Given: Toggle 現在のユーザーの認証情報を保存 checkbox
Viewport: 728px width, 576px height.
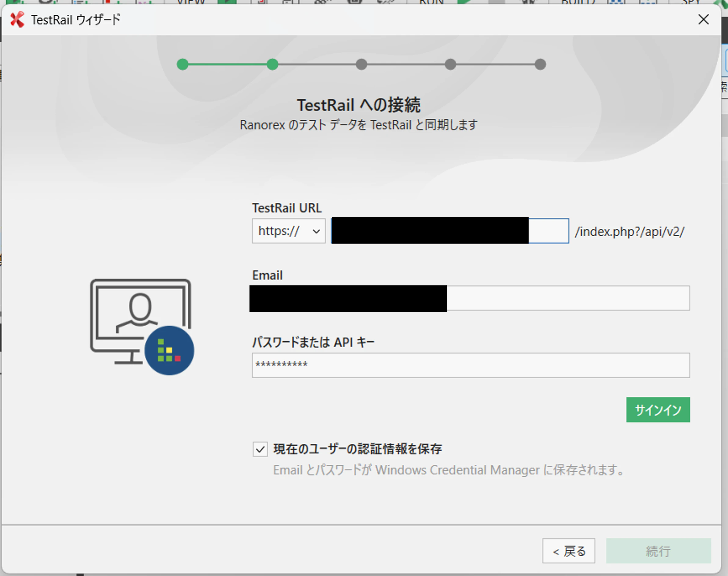Looking at the screenshot, I should click(x=260, y=449).
